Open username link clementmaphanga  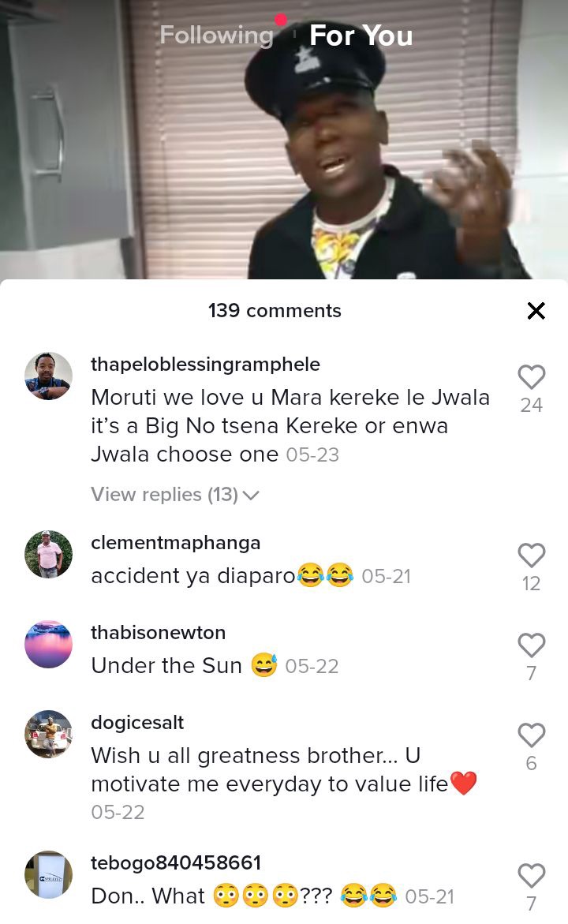(x=175, y=543)
